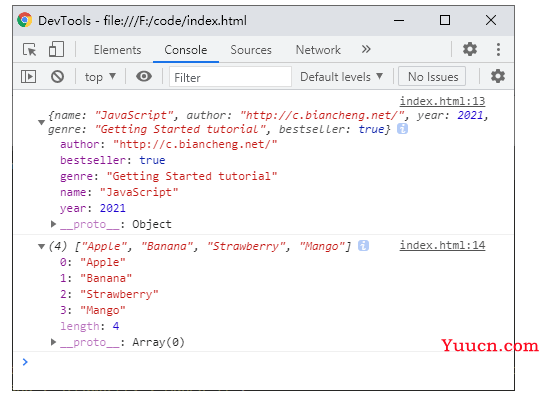Open the three-dot customize DevTools menu

click(498, 49)
